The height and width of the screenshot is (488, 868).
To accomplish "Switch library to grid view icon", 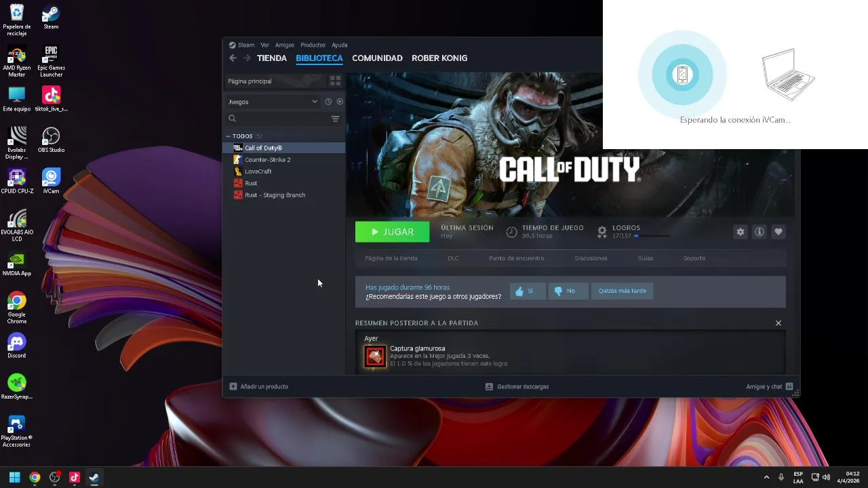I will tap(335, 81).
